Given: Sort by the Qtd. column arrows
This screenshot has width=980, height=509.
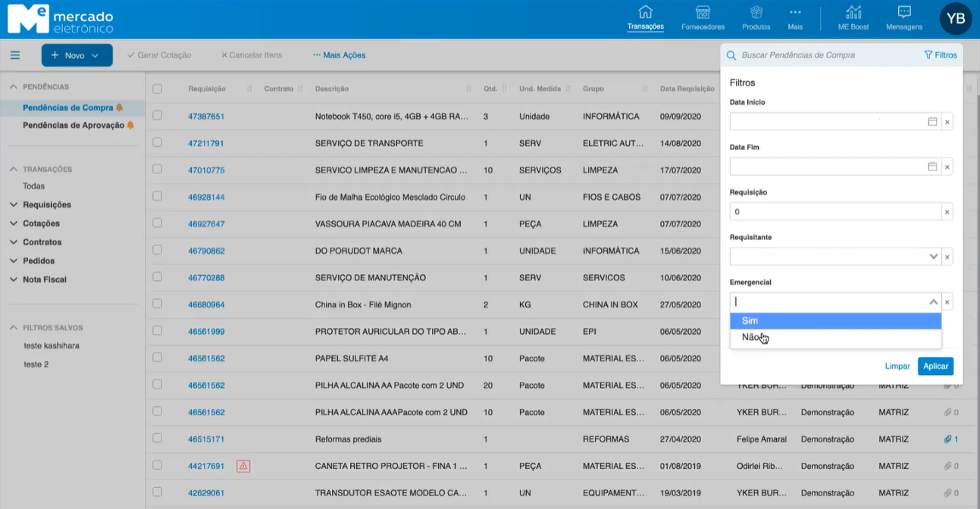Looking at the screenshot, I should pyautogui.click(x=504, y=89).
